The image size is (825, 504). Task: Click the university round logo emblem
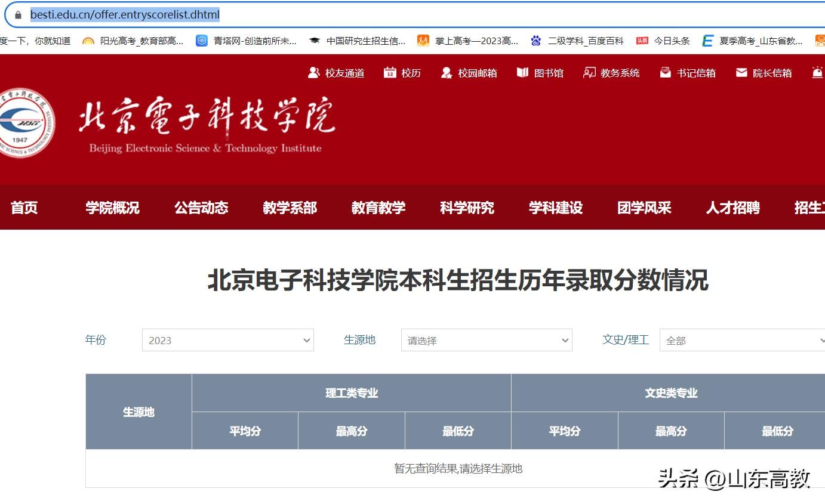click(x=24, y=123)
